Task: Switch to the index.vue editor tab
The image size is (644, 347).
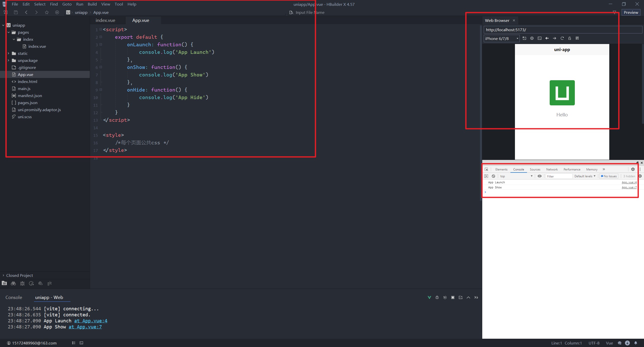Action: [105, 20]
